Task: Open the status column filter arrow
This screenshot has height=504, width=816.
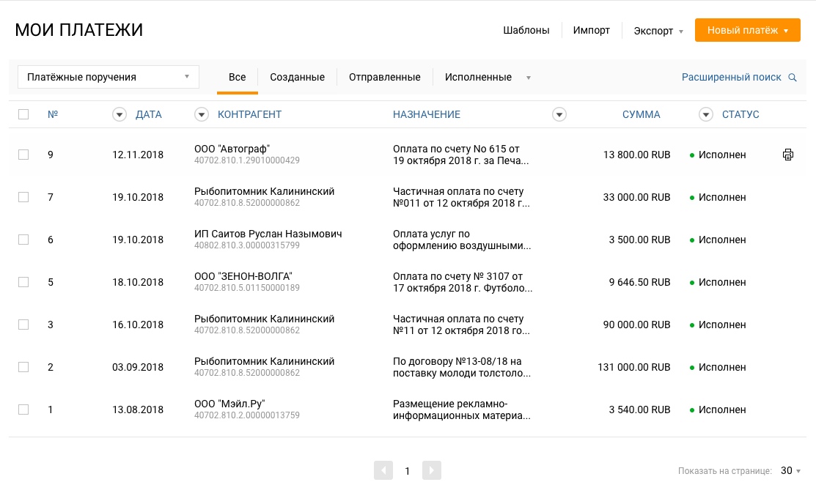Action: click(706, 114)
